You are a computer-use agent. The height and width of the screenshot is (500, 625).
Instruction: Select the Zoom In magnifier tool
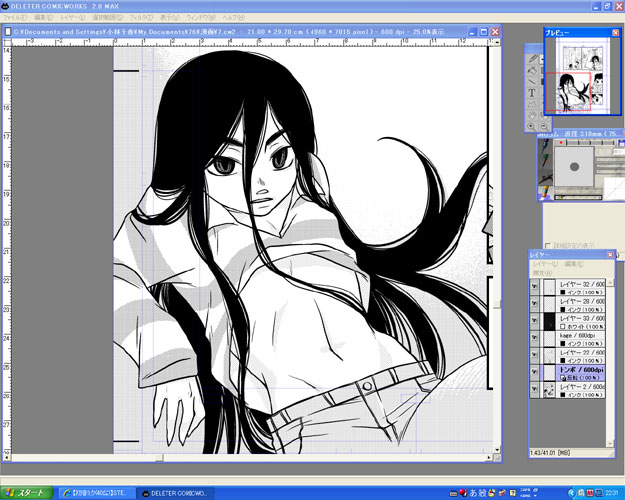click(531, 126)
